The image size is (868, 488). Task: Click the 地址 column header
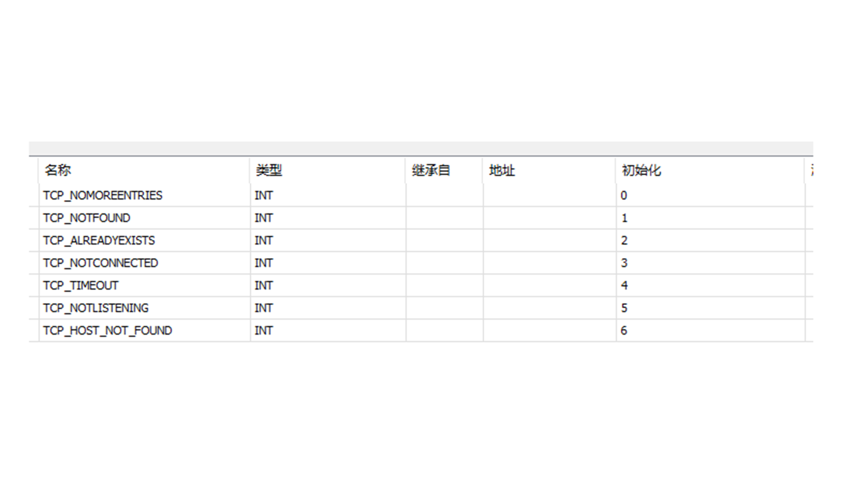(x=502, y=170)
